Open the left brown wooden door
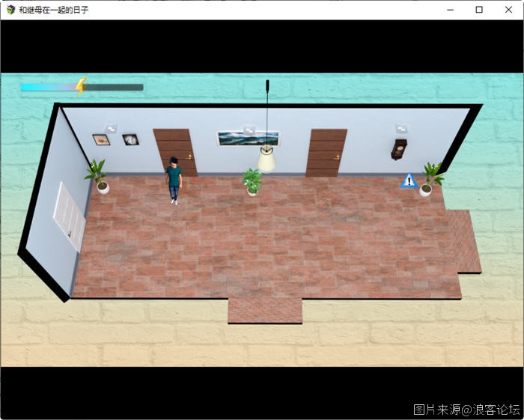 point(176,152)
